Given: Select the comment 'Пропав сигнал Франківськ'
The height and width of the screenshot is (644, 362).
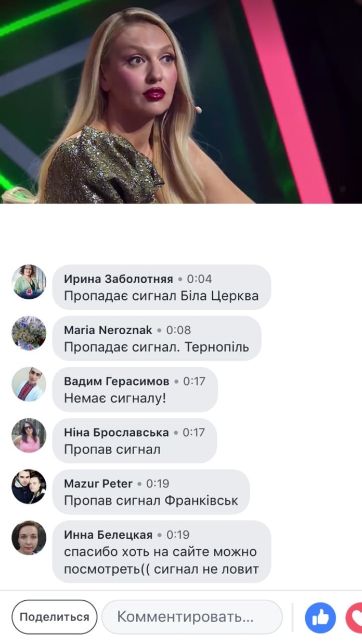Looking at the screenshot, I should coord(151,501).
